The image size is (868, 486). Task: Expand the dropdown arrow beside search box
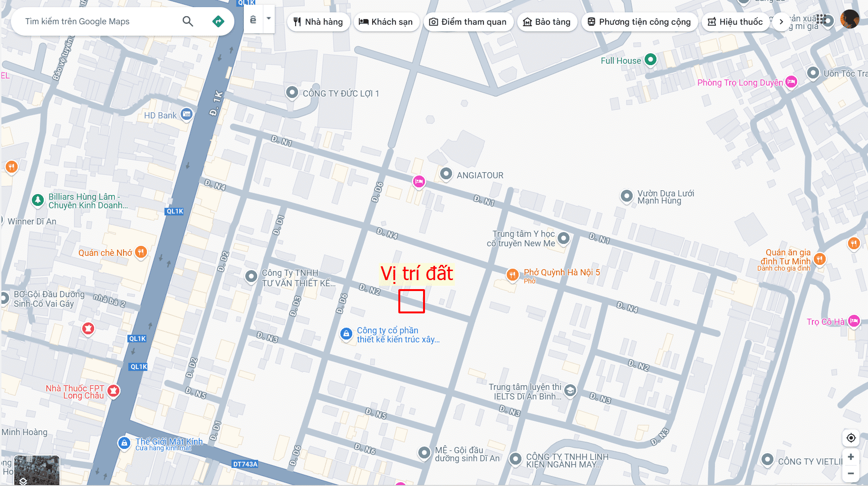tap(269, 19)
